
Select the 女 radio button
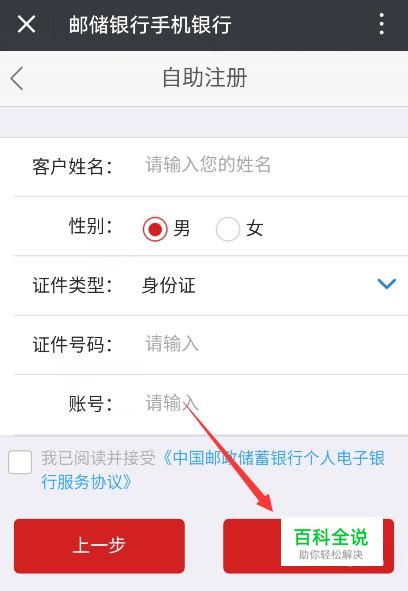click(228, 229)
